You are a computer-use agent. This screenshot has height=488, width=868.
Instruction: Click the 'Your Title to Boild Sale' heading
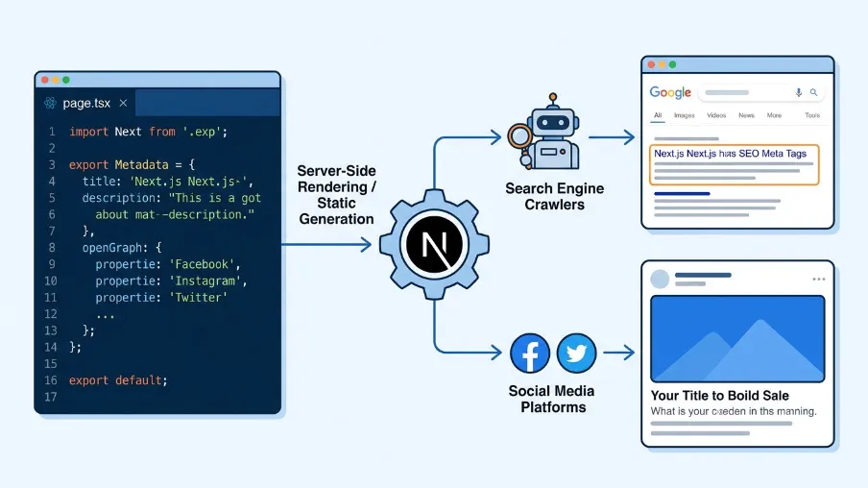[719, 396]
